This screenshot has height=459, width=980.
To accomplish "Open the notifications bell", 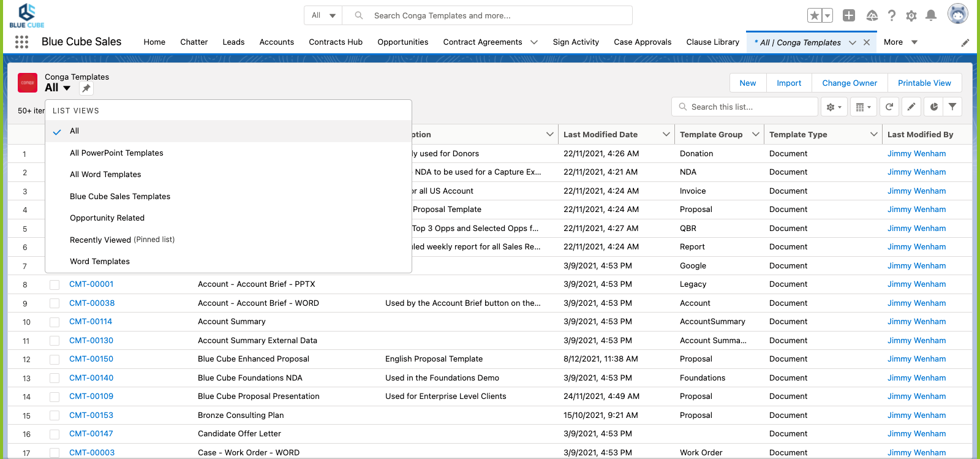I will coord(931,16).
